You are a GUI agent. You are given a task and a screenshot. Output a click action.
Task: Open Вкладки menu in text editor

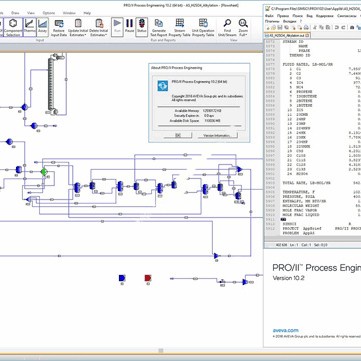click(x=289, y=21)
